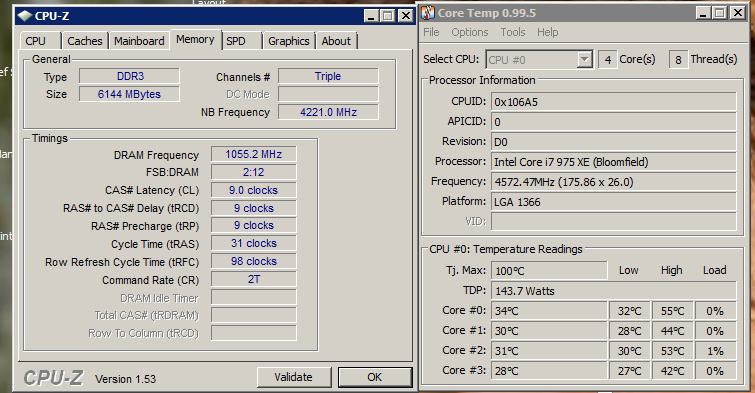The width and height of the screenshot is (755, 393).
Task: Open the Mainboard tab
Action: coord(139,41)
